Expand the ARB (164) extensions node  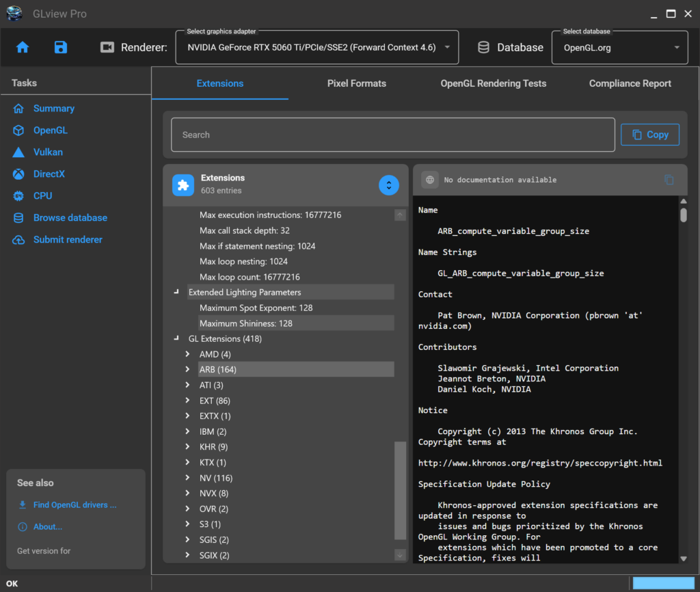(x=187, y=370)
